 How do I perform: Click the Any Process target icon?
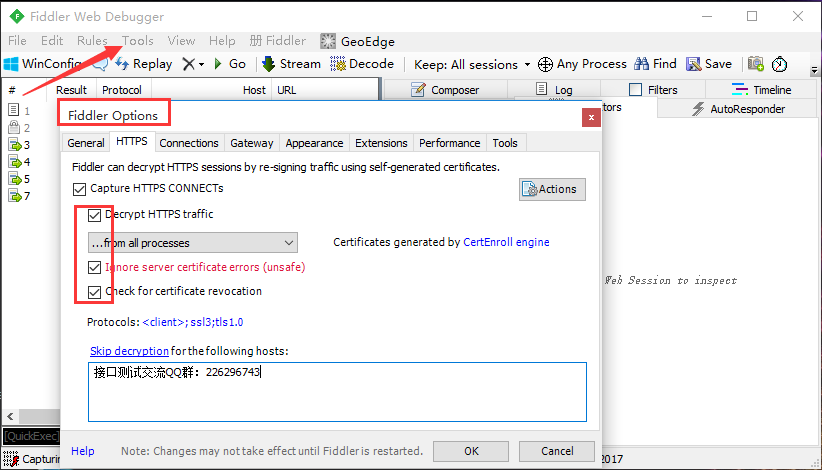pos(545,64)
